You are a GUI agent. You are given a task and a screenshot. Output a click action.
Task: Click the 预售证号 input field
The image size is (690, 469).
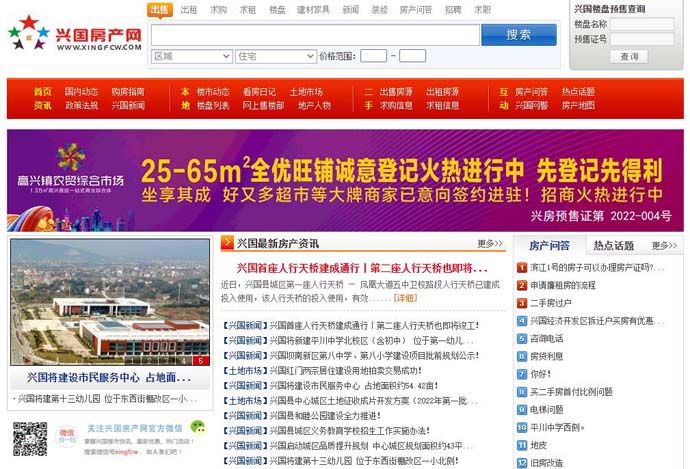(x=642, y=39)
